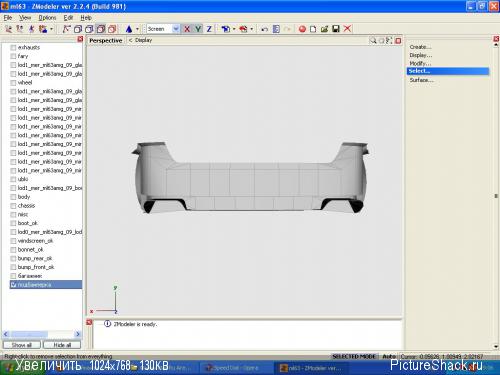Viewport: 500px width, 375px height.
Task: Open the Screen coordinate system dropdown
Action: click(176, 29)
